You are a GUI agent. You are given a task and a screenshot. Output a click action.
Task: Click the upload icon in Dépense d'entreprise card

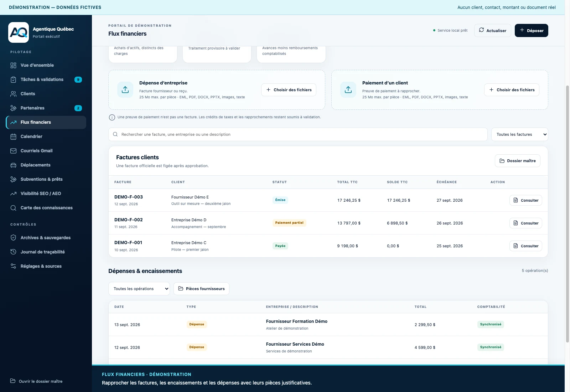point(125,89)
